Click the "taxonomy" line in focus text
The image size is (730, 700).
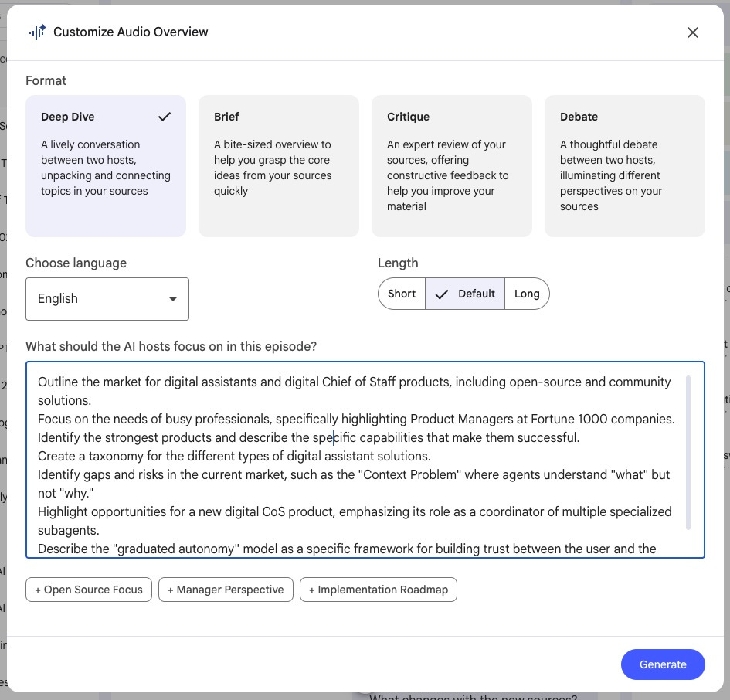pyautogui.click(x=234, y=456)
